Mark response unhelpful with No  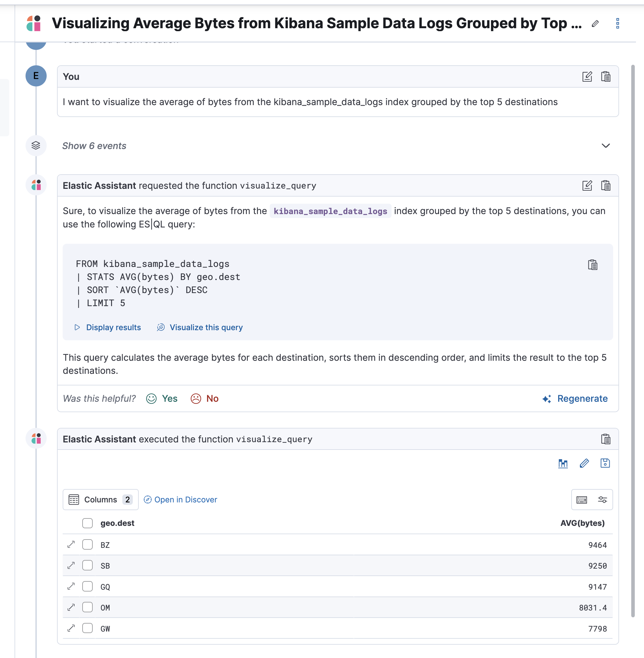pos(205,399)
